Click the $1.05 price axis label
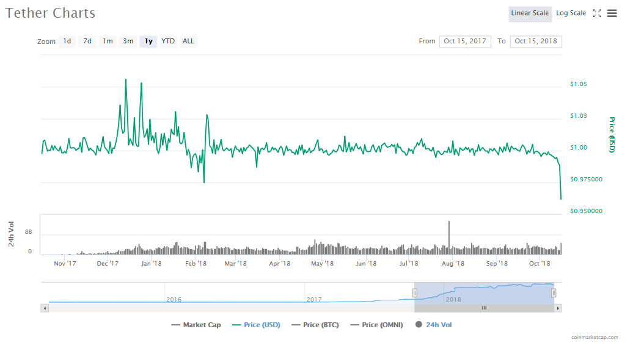Image resolution: width=644 pixels, height=348 pixels. [578, 84]
